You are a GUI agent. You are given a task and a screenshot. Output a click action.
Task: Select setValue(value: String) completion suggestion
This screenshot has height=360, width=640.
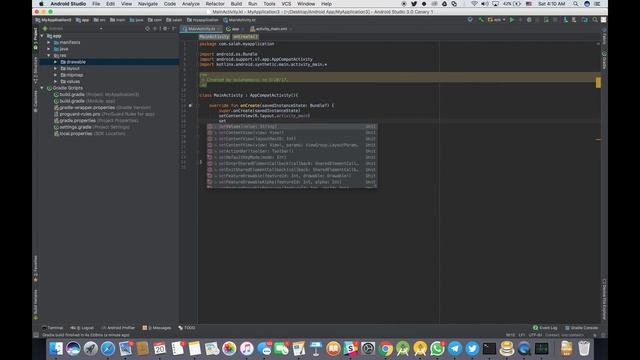coord(291,127)
